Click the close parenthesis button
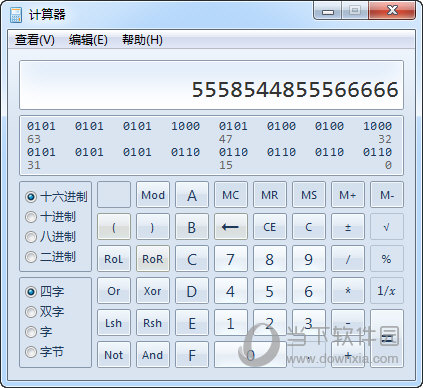Image resolution: width=423 pixels, height=388 pixels. (153, 227)
